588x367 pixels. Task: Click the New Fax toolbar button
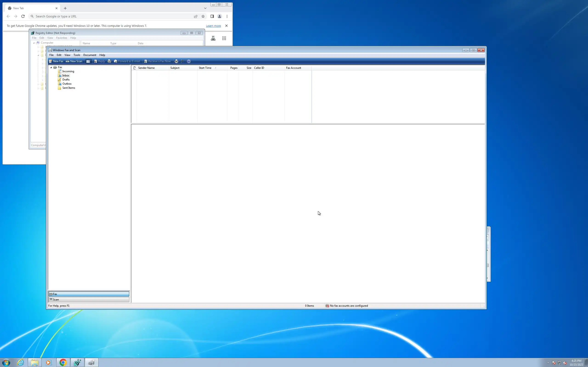pyautogui.click(x=56, y=61)
